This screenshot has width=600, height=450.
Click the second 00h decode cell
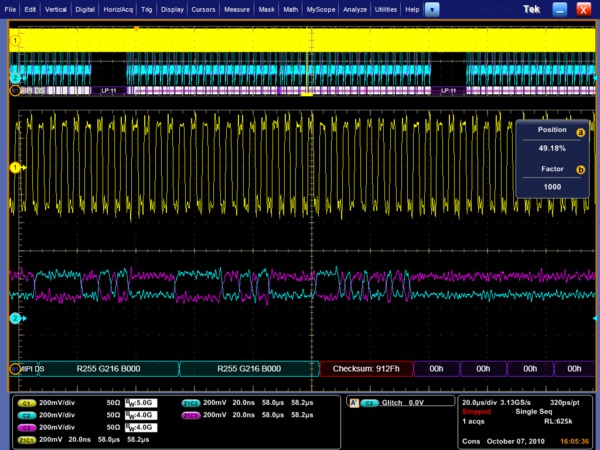click(483, 369)
